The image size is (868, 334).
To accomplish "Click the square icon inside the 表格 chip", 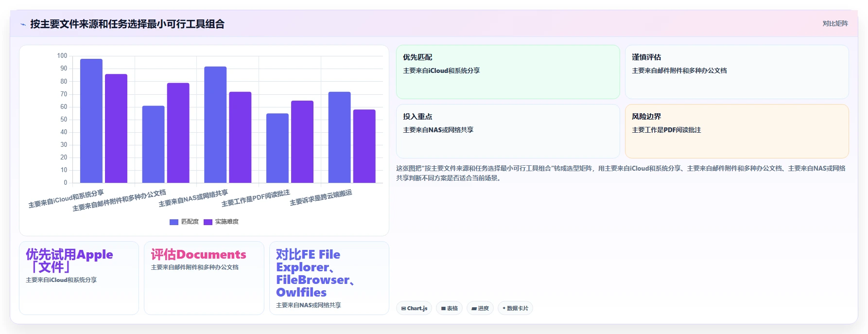I will [443, 308].
